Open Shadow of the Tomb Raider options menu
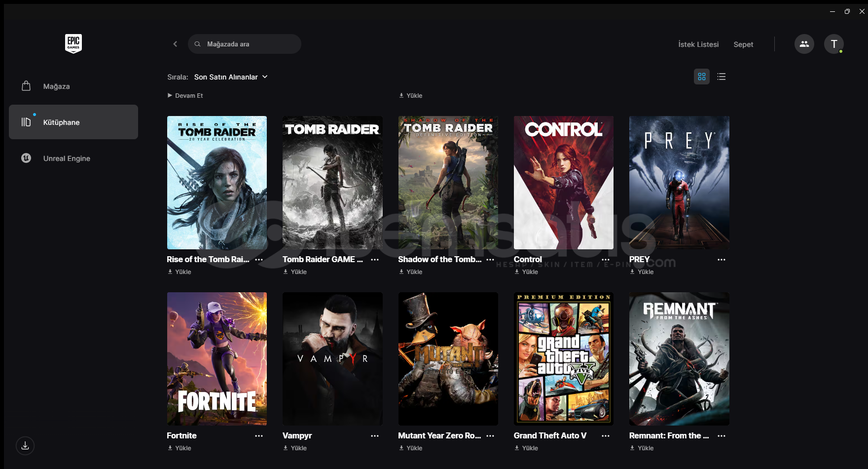The image size is (868, 469). click(490, 260)
